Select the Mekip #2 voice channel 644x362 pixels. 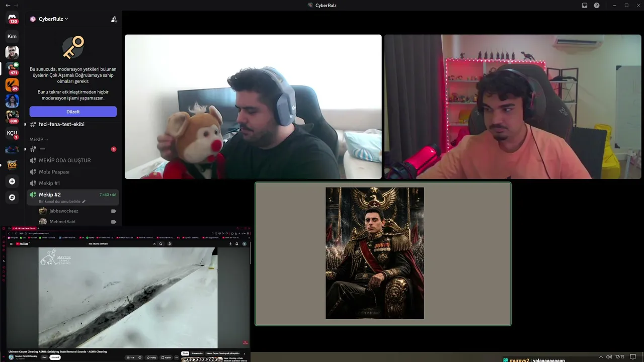[73, 195]
